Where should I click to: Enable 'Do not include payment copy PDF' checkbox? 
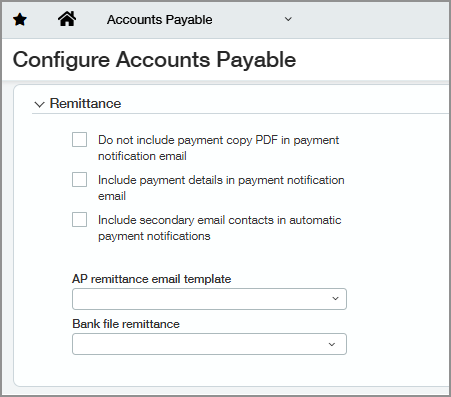[x=79, y=139]
